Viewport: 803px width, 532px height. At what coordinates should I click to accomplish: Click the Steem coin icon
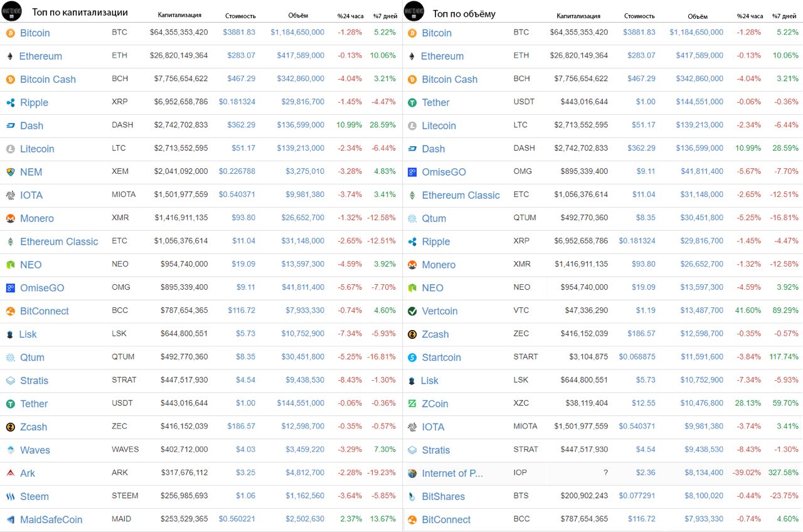(10, 496)
